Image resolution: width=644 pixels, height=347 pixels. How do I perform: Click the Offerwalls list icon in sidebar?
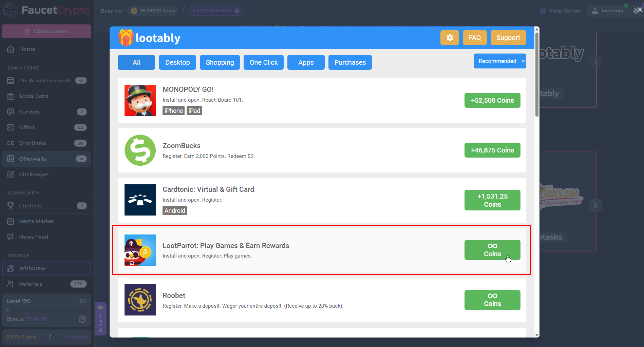coord(11,159)
